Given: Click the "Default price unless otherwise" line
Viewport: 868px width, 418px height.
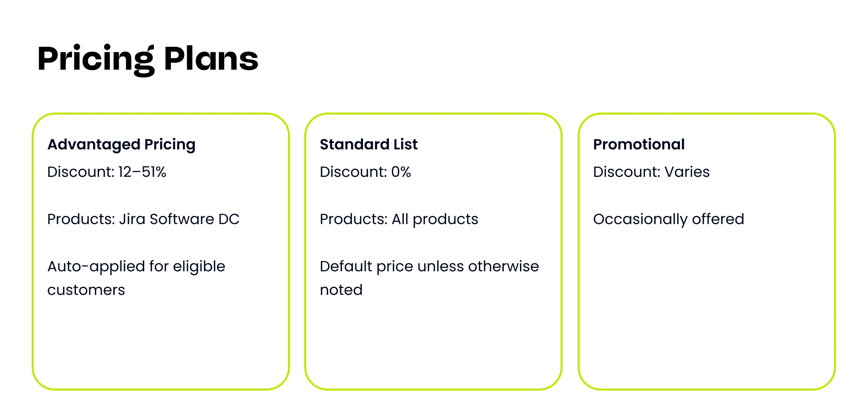Looking at the screenshot, I should (429, 266).
